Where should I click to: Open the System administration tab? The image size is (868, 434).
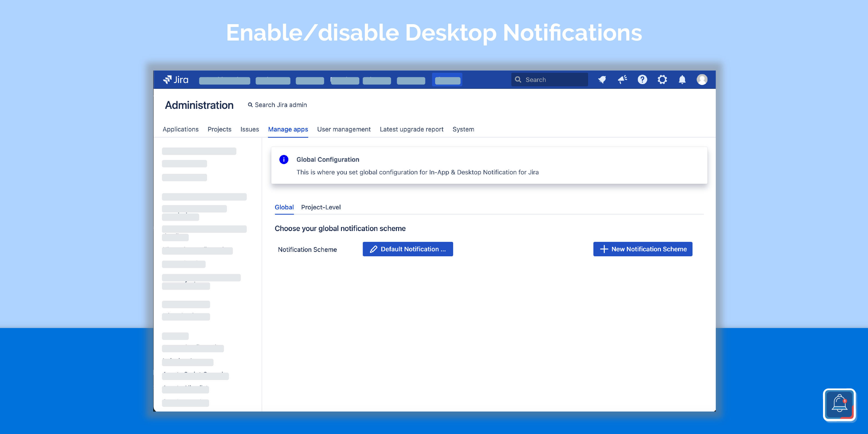pyautogui.click(x=463, y=129)
